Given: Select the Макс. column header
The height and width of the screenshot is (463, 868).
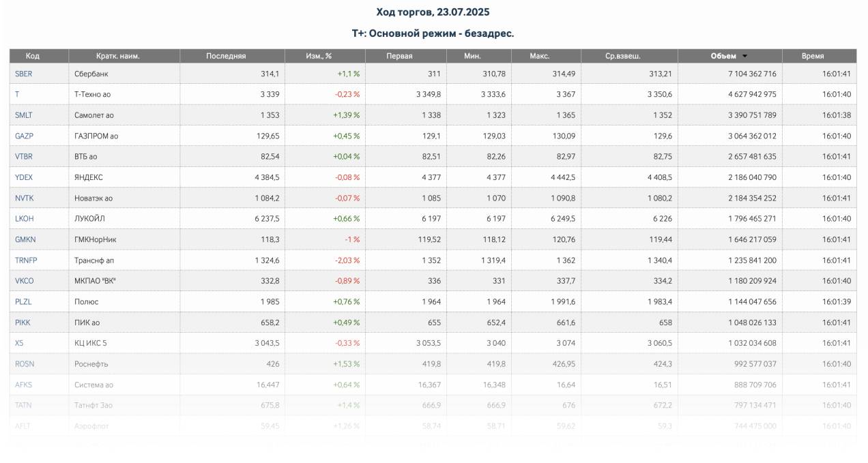Looking at the screenshot, I should point(539,57).
